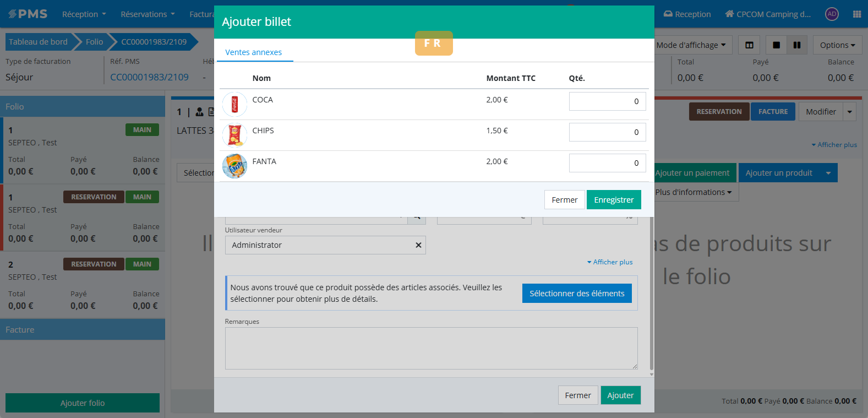Open the Réception menu
Screen dimensions: 868x418
pyautogui.click(x=84, y=14)
